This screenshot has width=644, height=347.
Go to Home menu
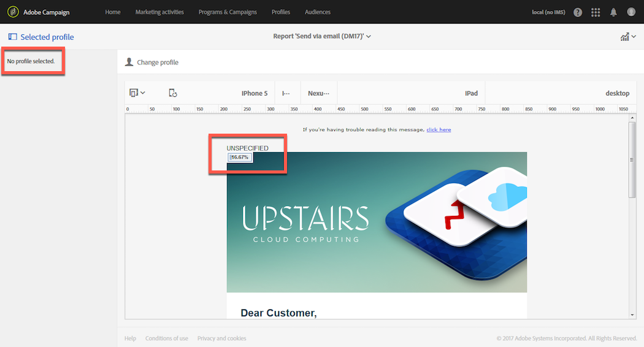coord(112,12)
